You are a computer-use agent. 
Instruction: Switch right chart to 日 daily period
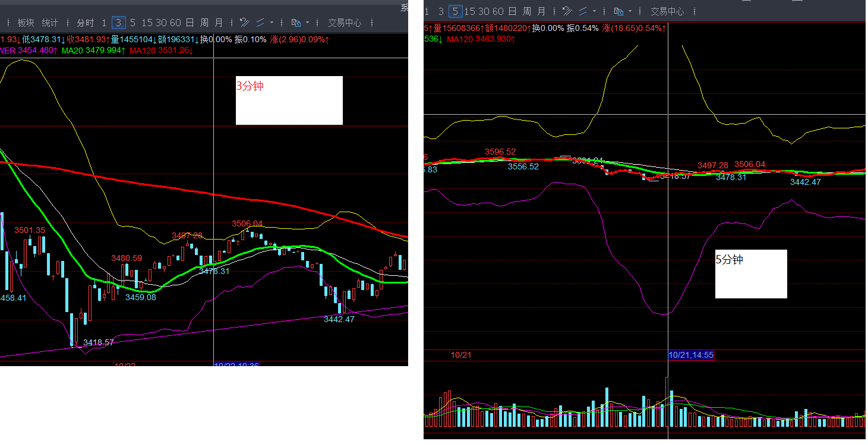512,11
